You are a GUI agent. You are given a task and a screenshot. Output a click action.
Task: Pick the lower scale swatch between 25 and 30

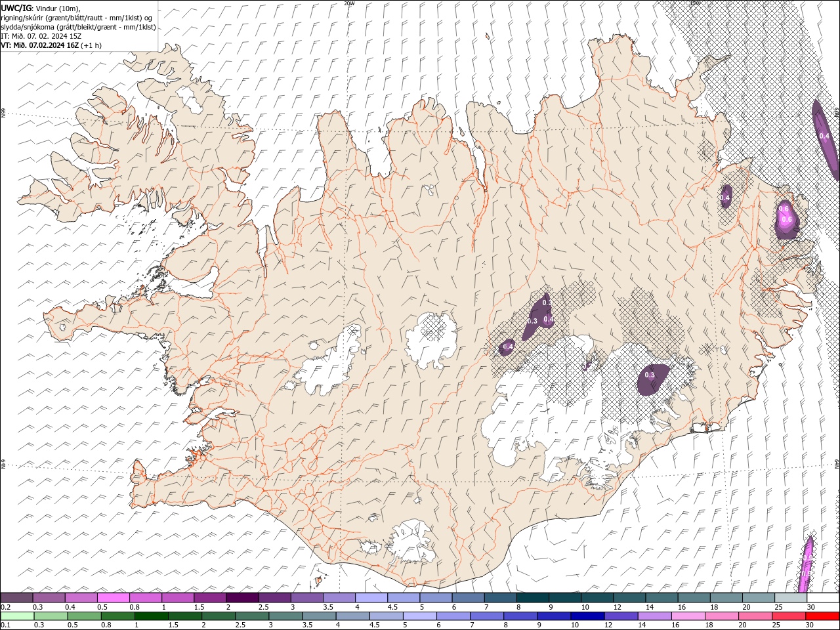pyautogui.click(x=789, y=616)
